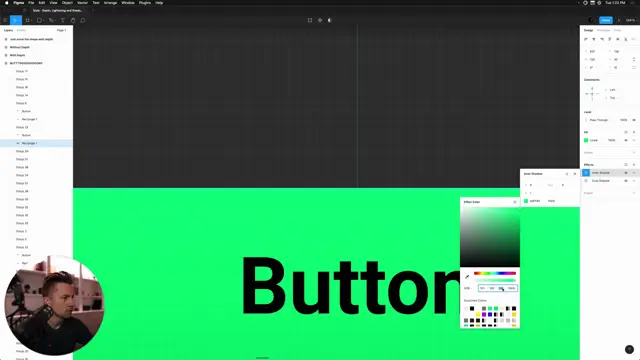This screenshot has height=360, width=640.
Task: Click the blue Share button
Action: [x=606, y=20]
